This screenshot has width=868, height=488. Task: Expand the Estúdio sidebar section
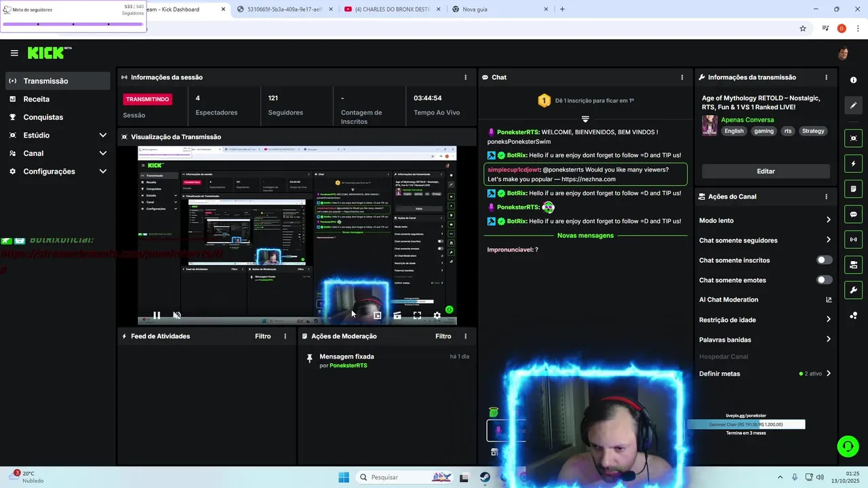(58, 135)
